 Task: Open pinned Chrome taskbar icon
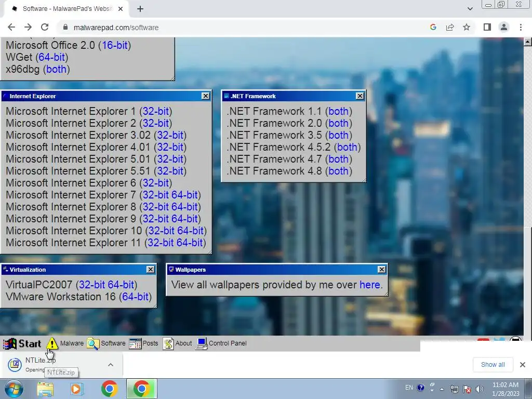110,389
